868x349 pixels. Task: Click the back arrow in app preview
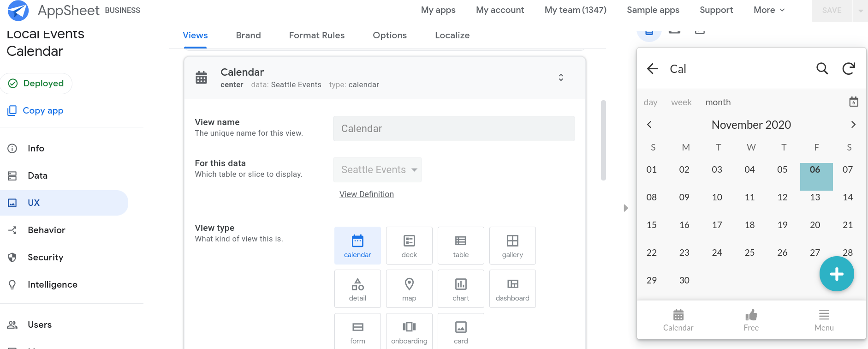pyautogui.click(x=653, y=69)
